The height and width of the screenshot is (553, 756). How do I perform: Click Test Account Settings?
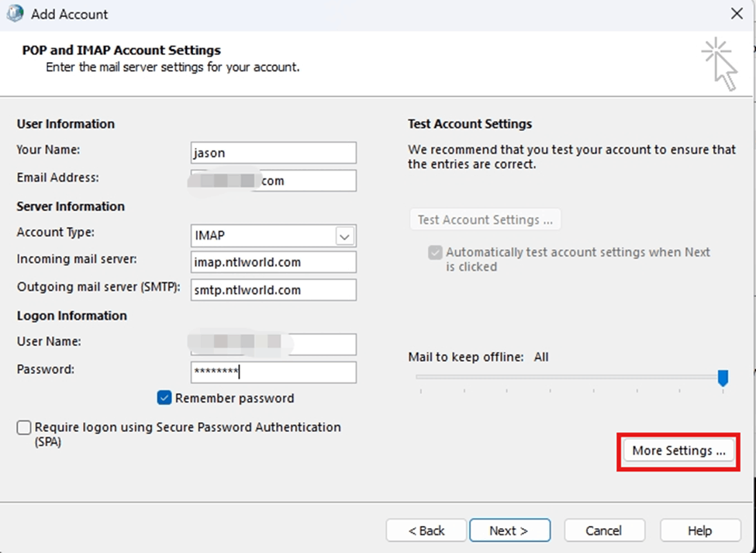click(x=485, y=219)
